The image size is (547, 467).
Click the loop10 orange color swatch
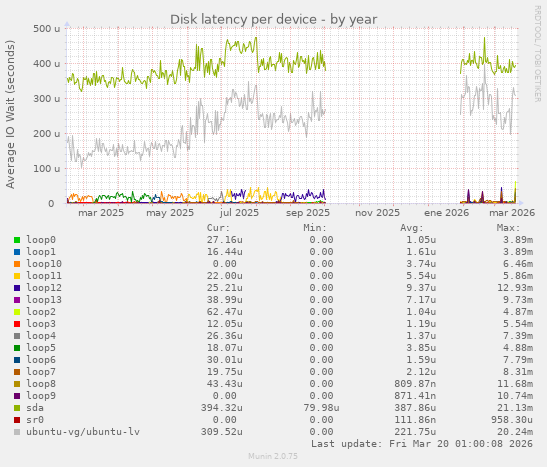[x=17, y=264]
